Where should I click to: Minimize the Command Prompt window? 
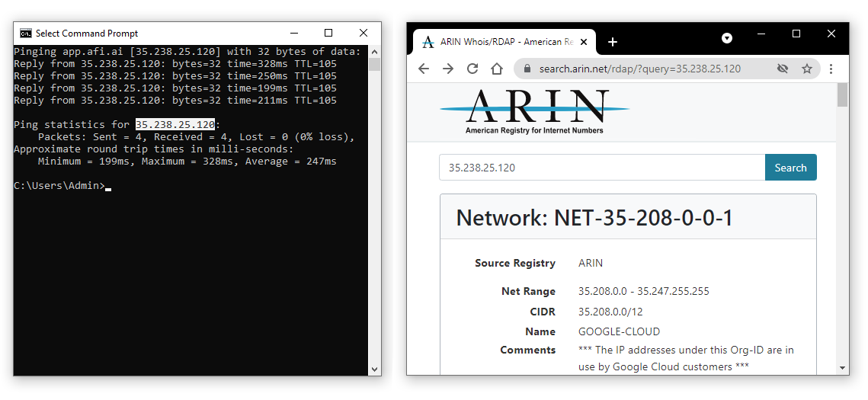[293, 34]
